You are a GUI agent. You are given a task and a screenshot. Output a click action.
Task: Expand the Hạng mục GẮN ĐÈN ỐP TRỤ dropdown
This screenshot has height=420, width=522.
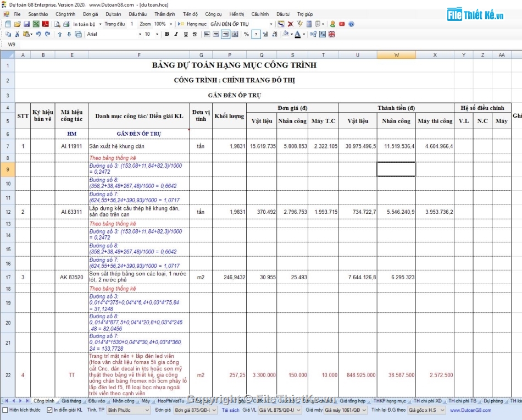[271, 24]
